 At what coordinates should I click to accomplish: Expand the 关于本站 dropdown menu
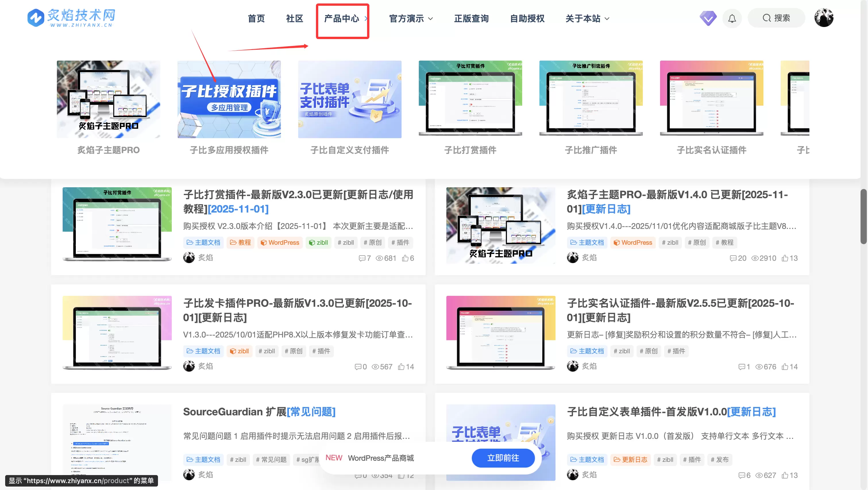tap(587, 19)
